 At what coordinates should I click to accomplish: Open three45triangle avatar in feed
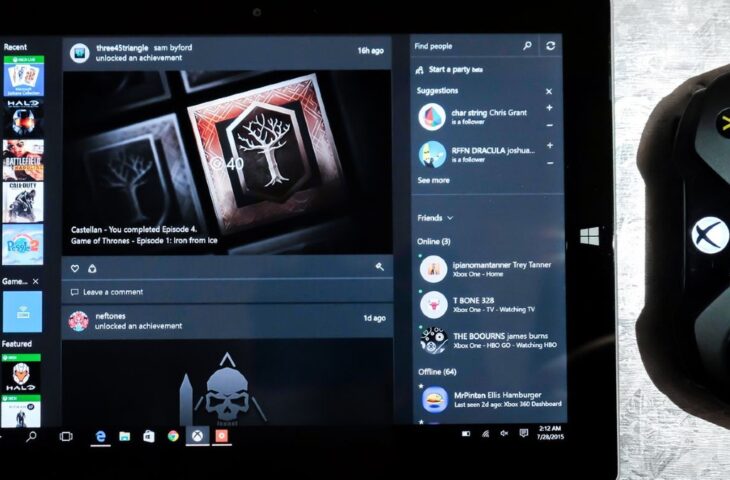(x=80, y=53)
